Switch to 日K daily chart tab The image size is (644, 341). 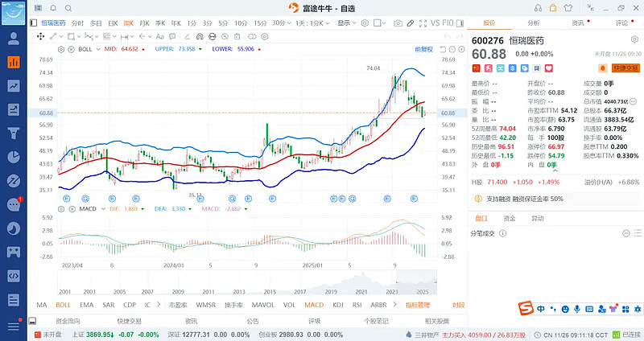pos(113,23)
